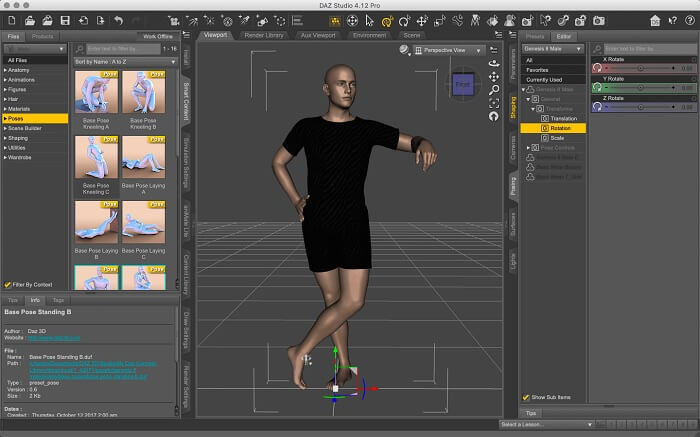Click the viewport Reset camera control

494,117
